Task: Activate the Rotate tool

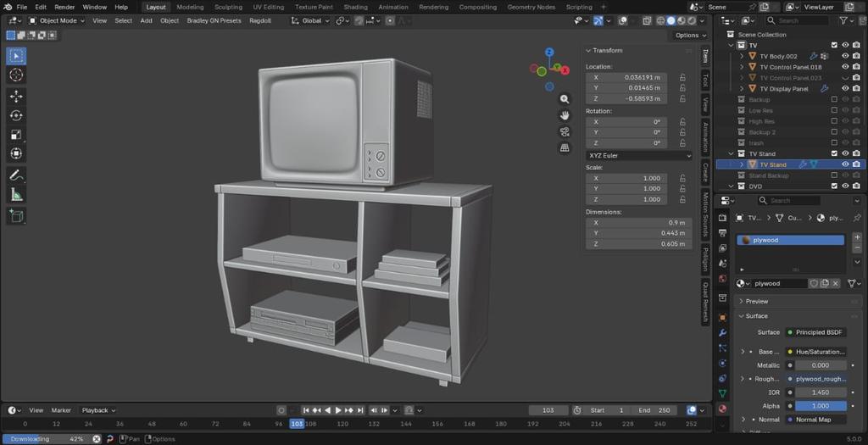Action: click(16, 115)
